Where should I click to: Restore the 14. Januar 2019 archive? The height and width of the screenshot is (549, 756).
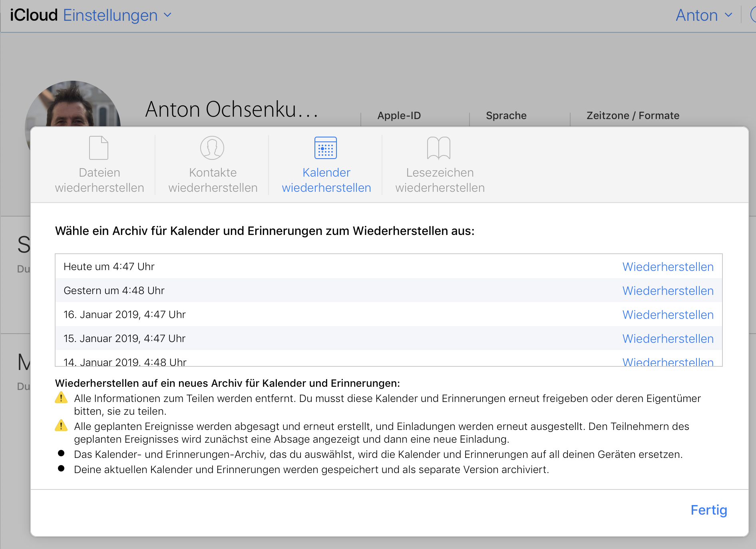(668, 361)
